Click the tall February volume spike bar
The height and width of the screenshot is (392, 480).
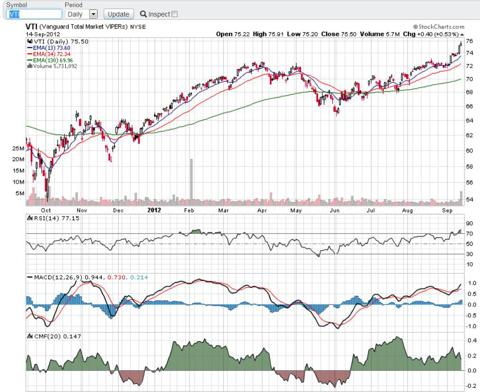191,182
